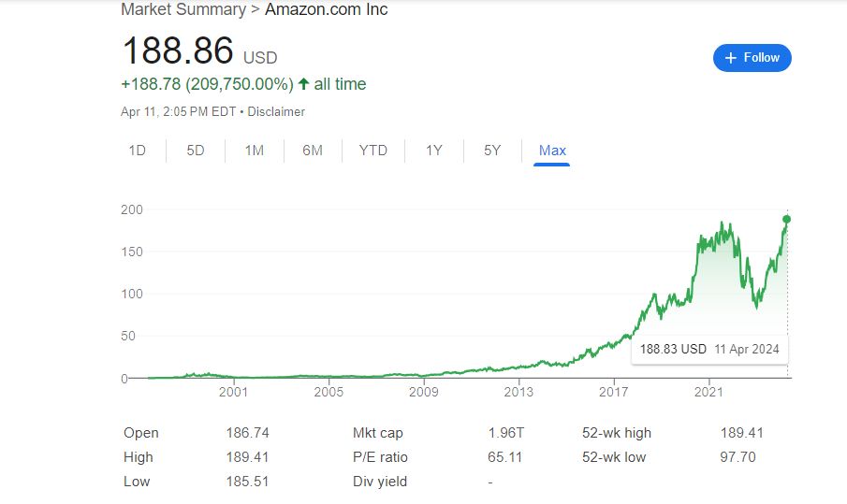Select the Max range tab
847x504 pixels.
pos(552,151)
